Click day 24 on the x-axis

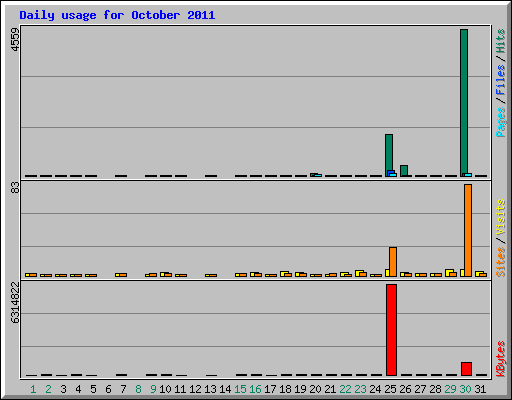(375, 389)
